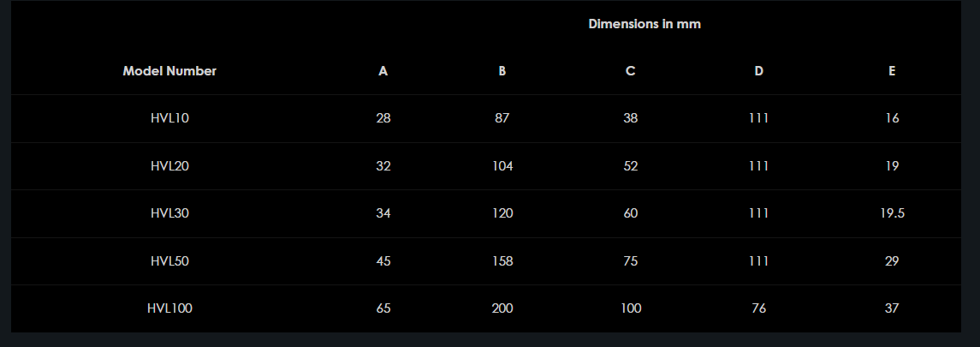980x347 pixels.
Task: Click the HVL100 model row label
Action: 169,308
